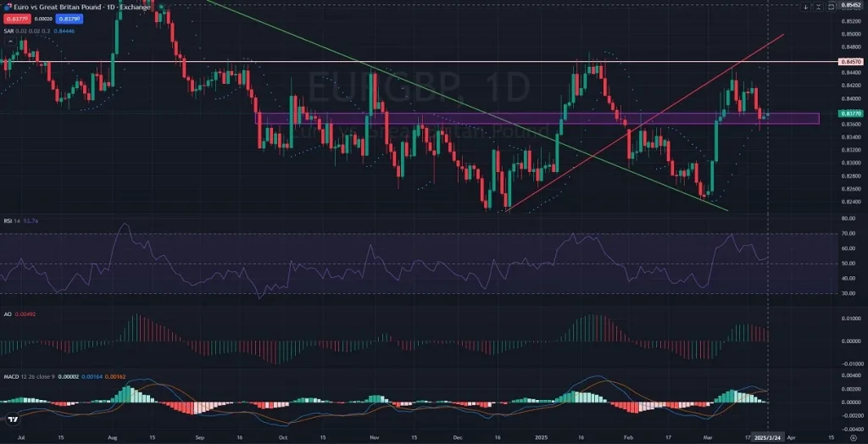This screenshot has width=868, height=444.
Task: Click the RSI value 53.74
Action: coord(31,221)
